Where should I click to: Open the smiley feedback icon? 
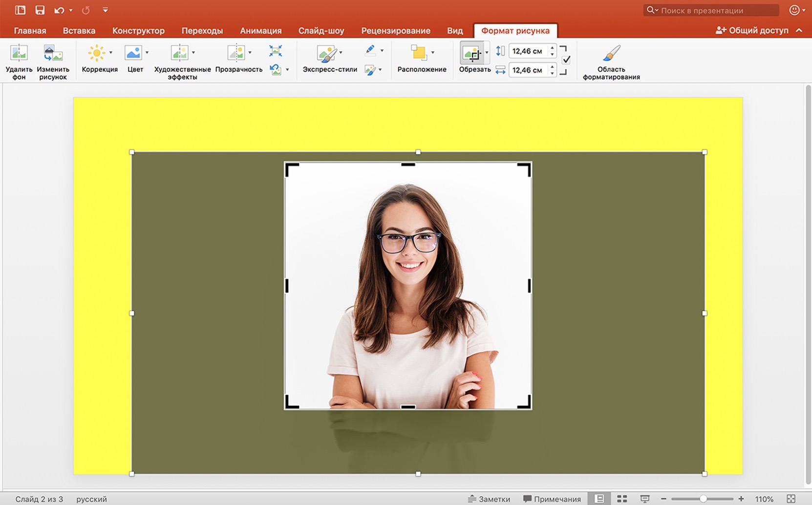click(x=794, y=10)
